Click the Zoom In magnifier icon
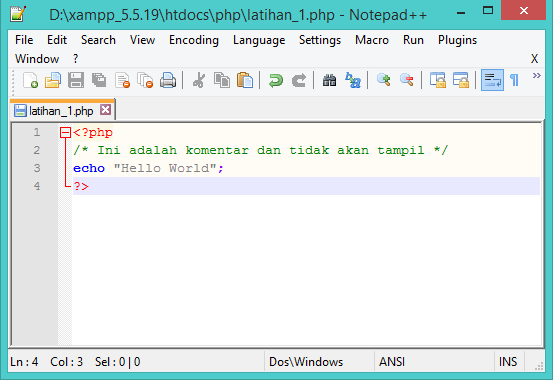 384,80
